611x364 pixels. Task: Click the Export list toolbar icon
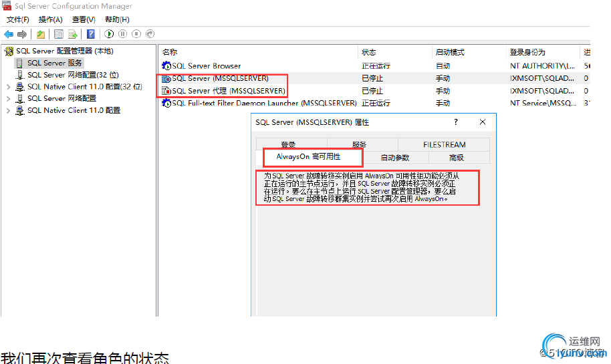pos(72,34)
